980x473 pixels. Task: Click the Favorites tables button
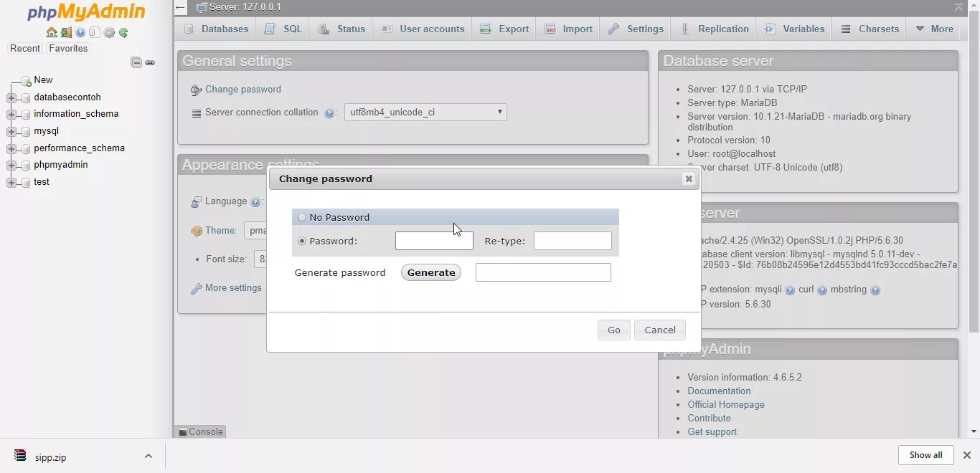tap(68, 49)
